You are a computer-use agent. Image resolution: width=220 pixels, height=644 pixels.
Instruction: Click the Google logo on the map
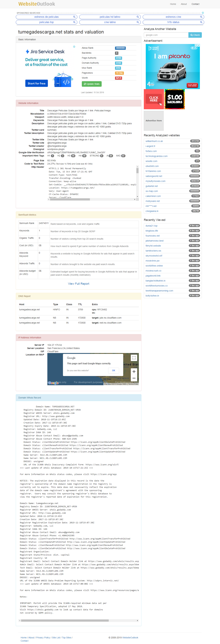click(53, 383)
